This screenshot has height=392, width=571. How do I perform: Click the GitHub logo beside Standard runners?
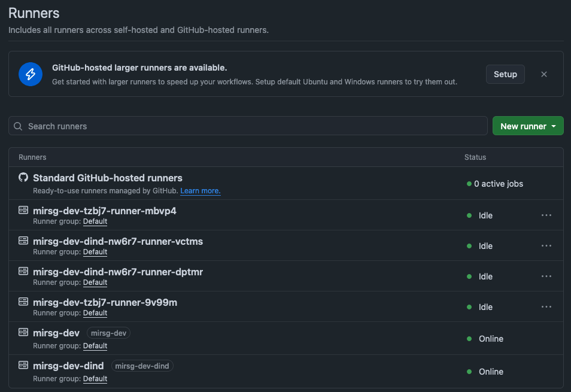[23, 178]
